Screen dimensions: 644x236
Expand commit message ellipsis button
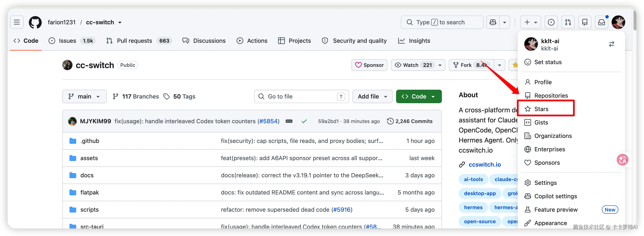pos(289,121)
